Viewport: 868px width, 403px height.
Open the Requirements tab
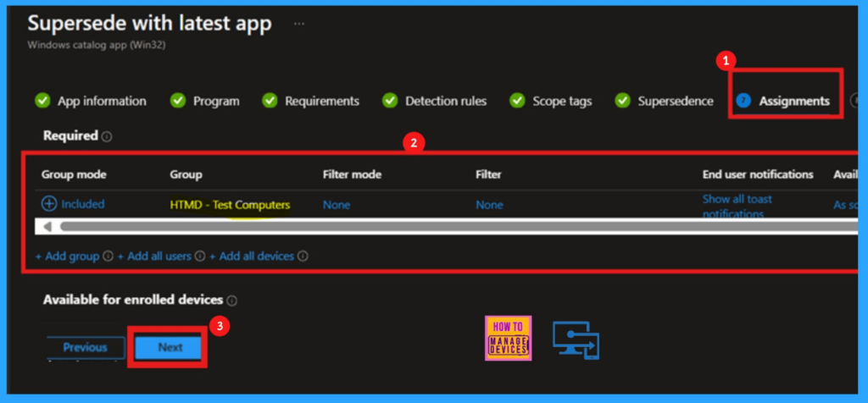pyautogui.click(x=322, y=101)
